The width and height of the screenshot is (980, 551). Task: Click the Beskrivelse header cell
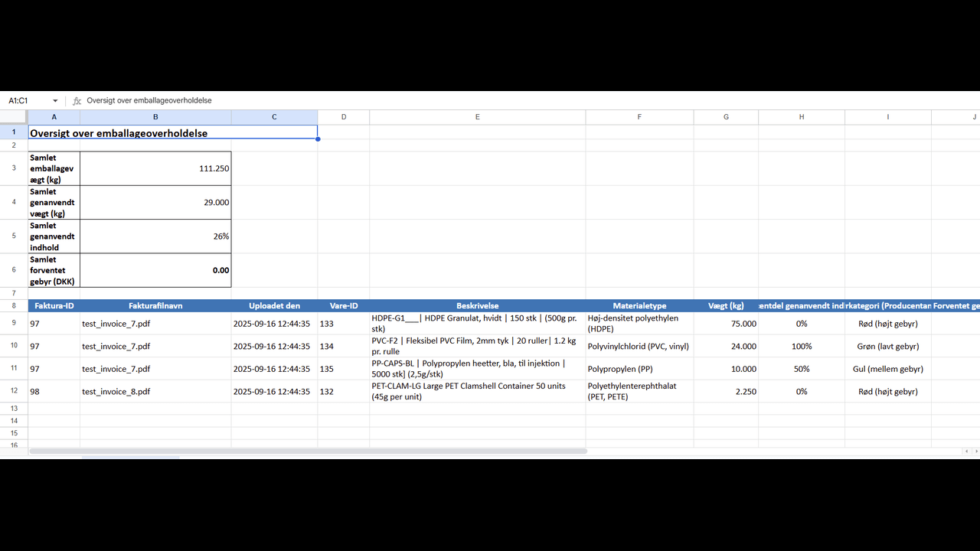[x=477, y=306]
